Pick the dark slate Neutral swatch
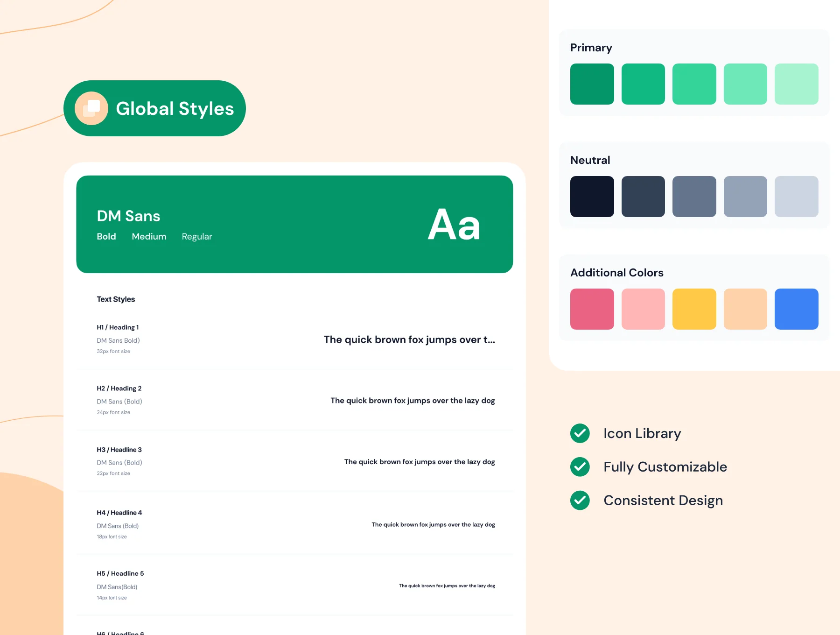Viewport: 840px width, 635px height. click(x=643, y=197)
